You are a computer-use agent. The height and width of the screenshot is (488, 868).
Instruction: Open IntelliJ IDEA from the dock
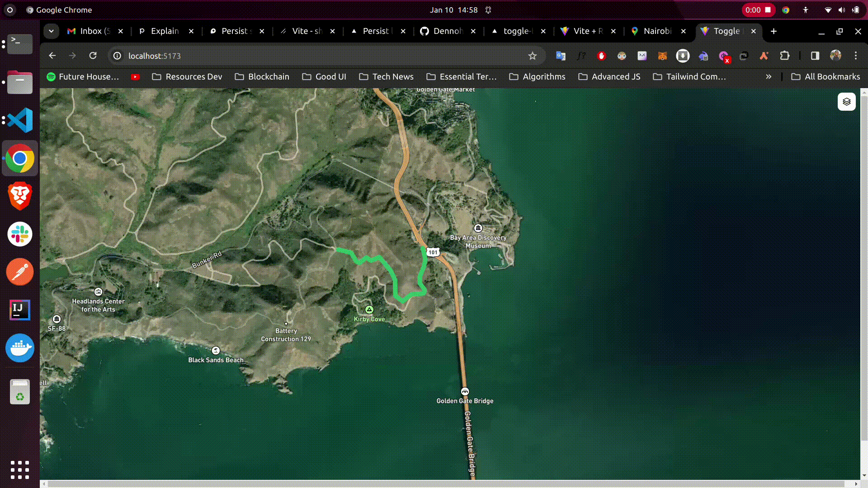[x=20, y=310]
